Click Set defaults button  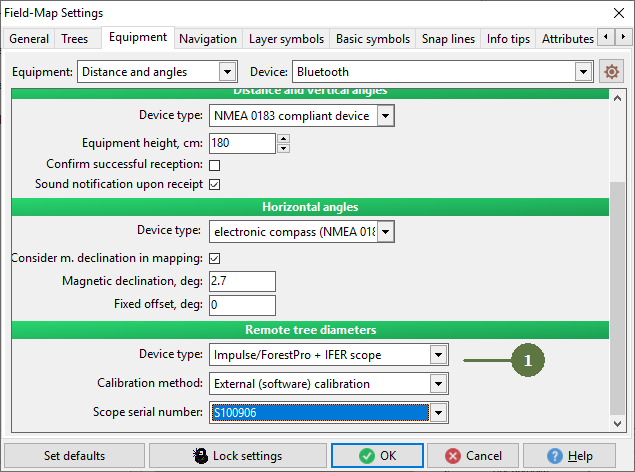[x=75, y=456]
